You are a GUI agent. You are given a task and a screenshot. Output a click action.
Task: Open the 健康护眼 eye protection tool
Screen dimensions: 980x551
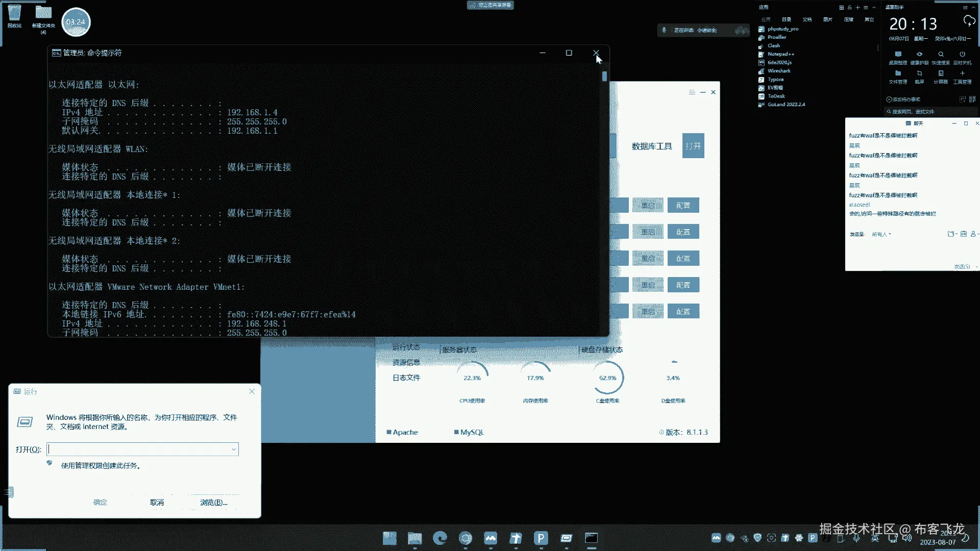919,54
